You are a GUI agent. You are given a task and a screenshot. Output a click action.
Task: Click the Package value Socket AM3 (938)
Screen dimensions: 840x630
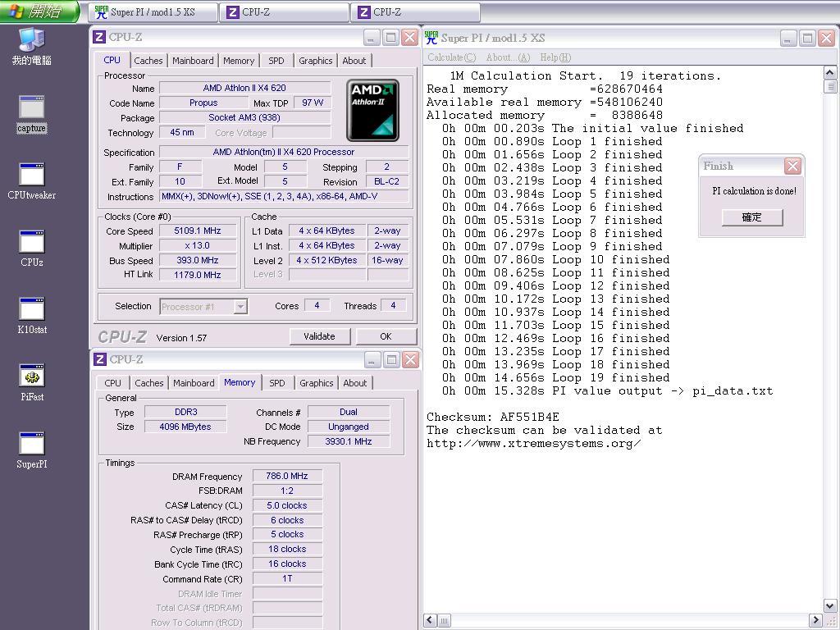point(244,117)
